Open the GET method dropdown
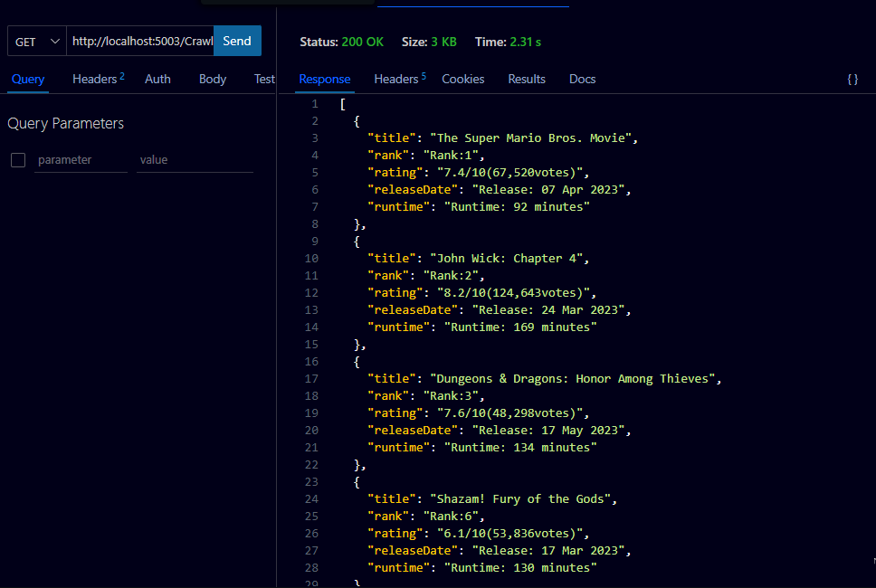 pyautogui.click(x=36, y=41)
